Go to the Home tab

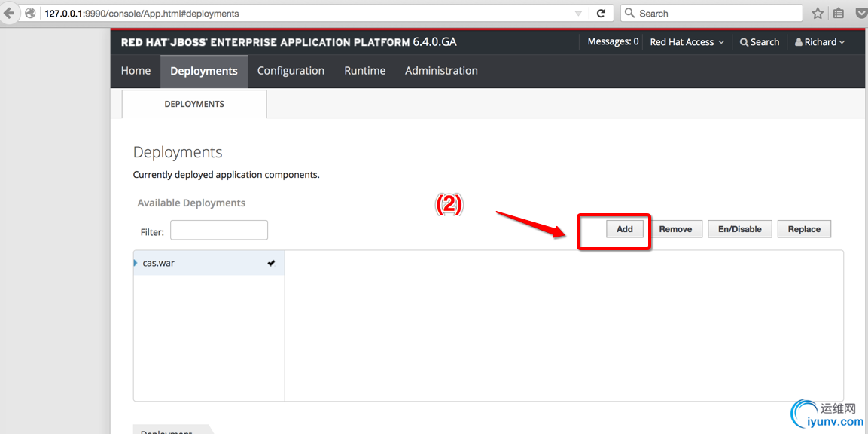click(x=136, y=70)
